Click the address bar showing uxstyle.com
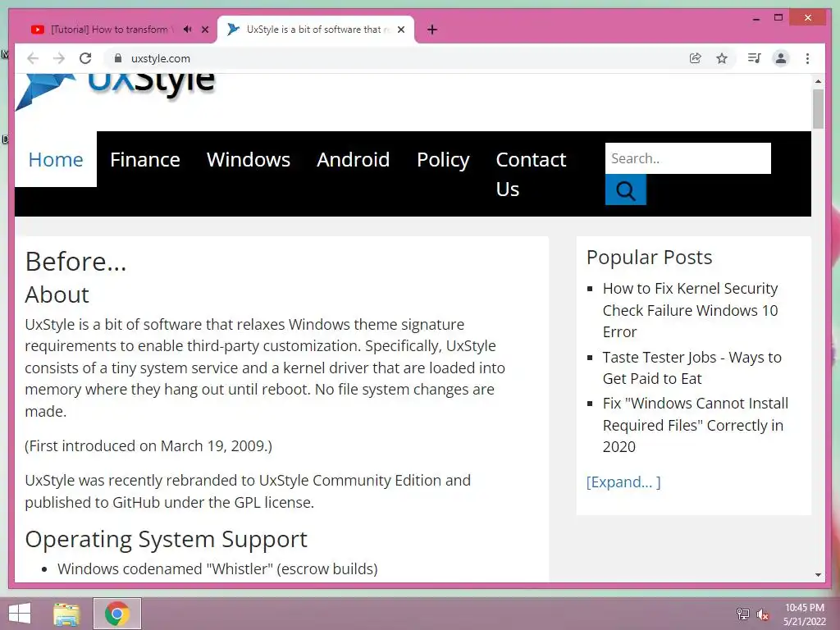This screenshot has width=840, height=630. (x=396, y=58)
